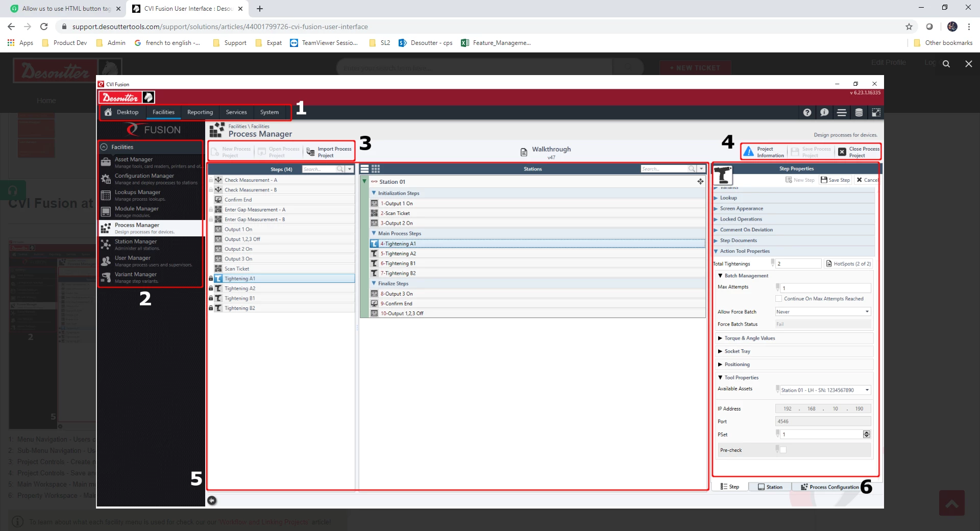Click Save Step in Step Properties
This screenshot has height=531, width=980.
click(x=835, y=180)
